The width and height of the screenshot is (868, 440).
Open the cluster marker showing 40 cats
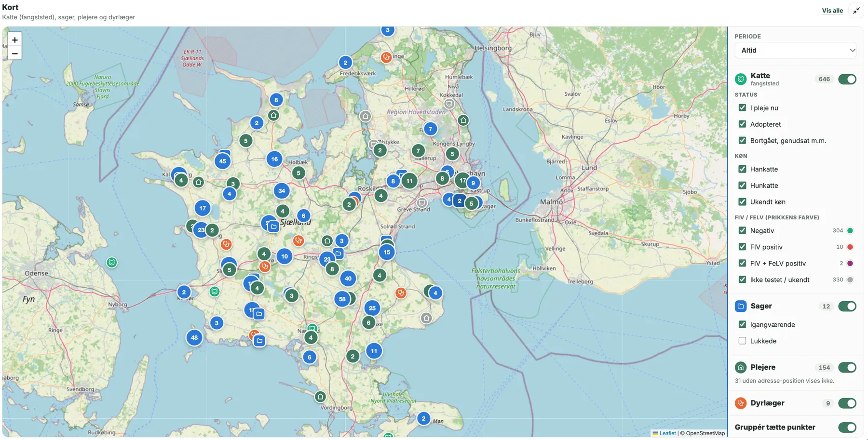[348, 279]
